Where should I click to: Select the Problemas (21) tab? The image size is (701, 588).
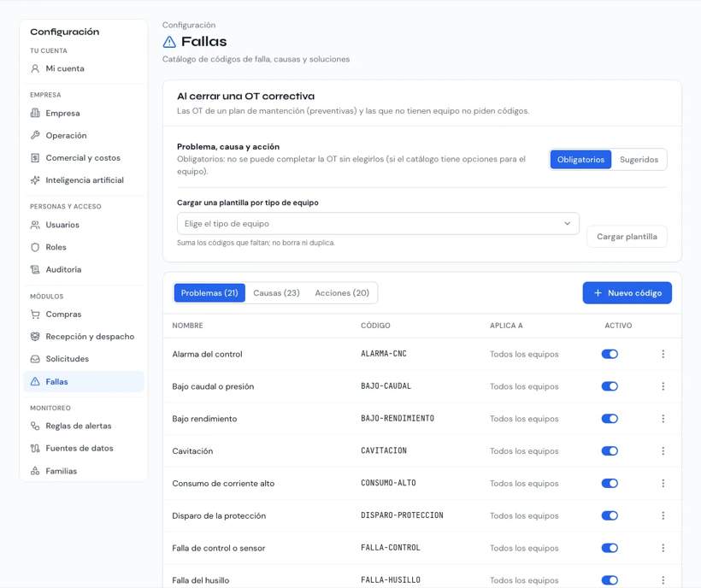(209, 292)
